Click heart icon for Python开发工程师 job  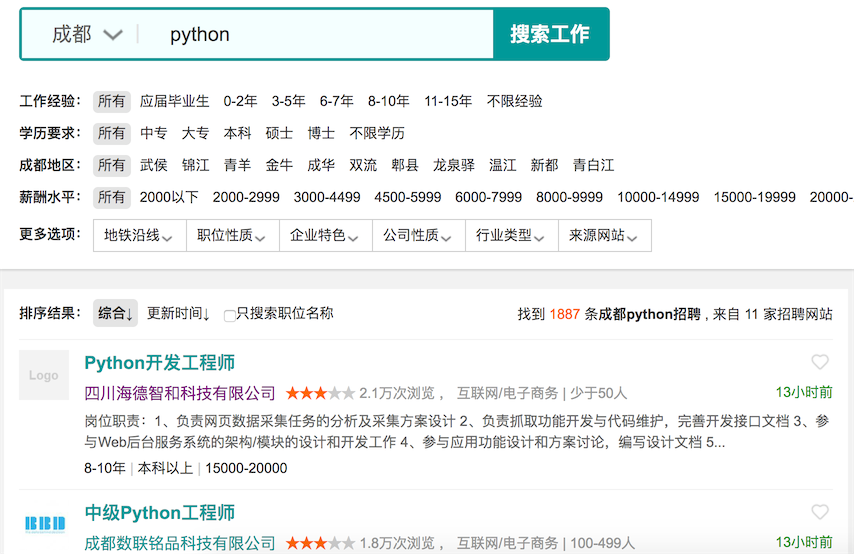click(820, 362)
